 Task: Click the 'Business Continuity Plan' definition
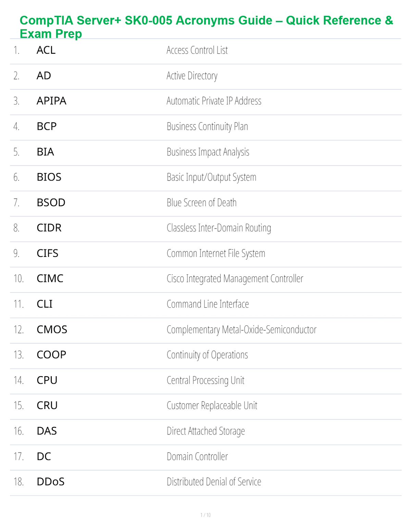(x=207, y=126)
